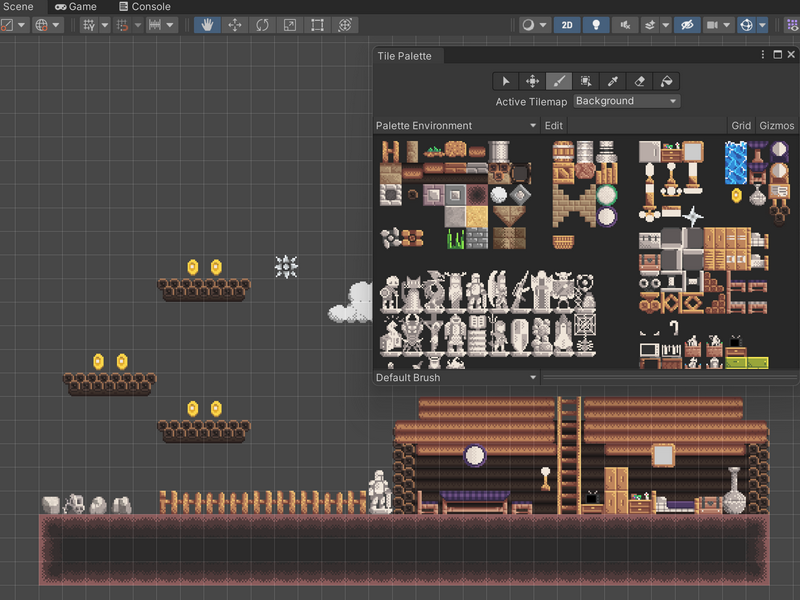Switch to the Console tab
This screenshot has height=600, width=800.
pos(144,7)
